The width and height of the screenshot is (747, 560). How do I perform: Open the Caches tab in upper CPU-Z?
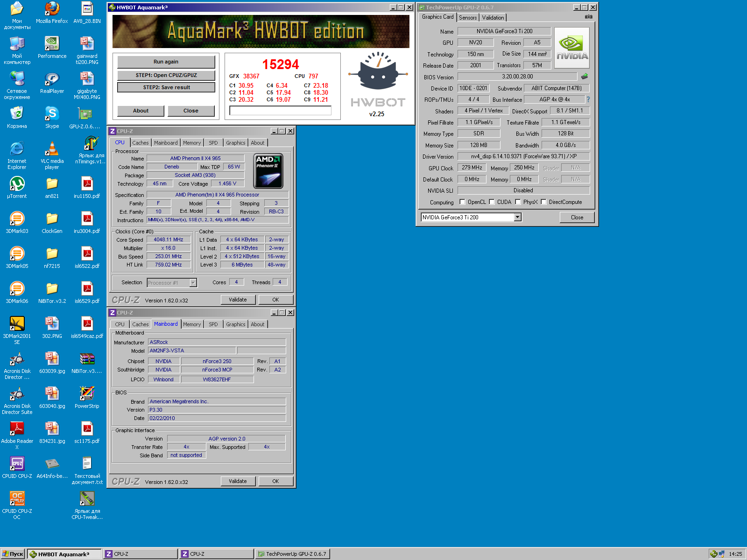click(x=140, y=143)
